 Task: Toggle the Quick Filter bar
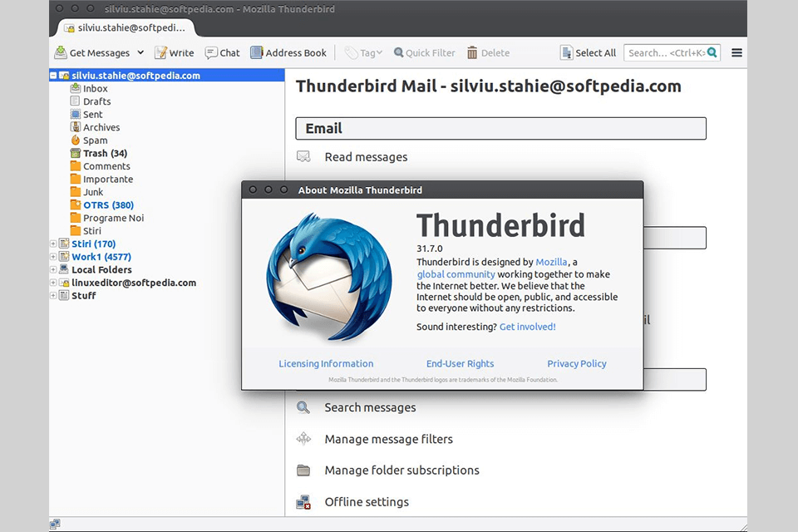pyautogui.click(x=425, y=52)
